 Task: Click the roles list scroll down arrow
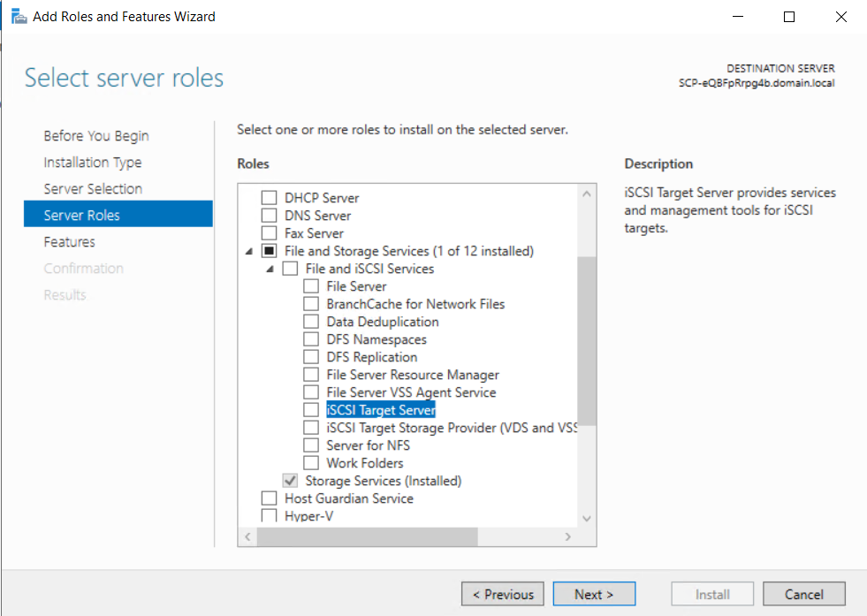[587, 518]
